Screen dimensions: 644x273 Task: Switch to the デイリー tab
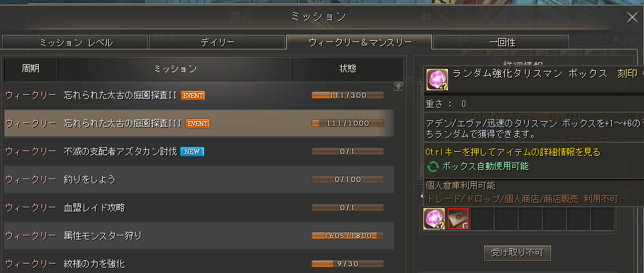click(x=217, y=42)
